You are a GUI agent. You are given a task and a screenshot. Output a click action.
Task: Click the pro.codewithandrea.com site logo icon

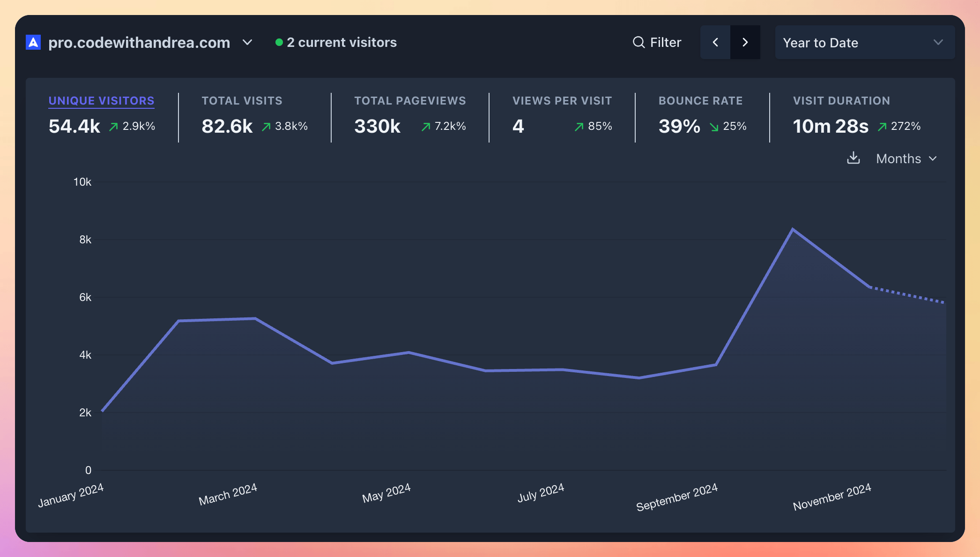pyautogui.click(x=32, y=42)
